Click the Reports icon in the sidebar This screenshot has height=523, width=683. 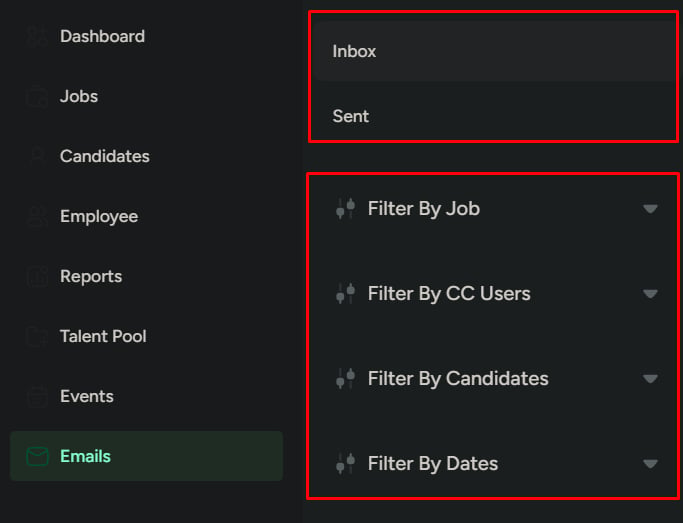[x=37, y=277]
